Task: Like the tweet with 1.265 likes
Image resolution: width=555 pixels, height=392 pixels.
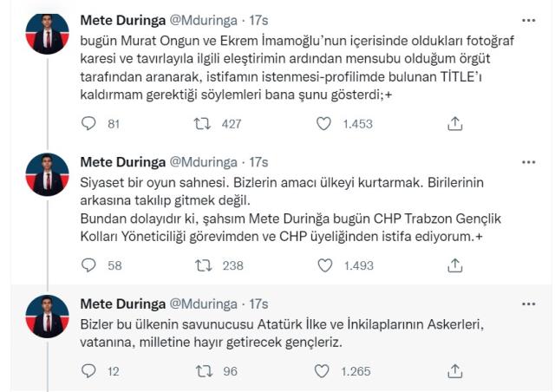Action: point(324,371)
